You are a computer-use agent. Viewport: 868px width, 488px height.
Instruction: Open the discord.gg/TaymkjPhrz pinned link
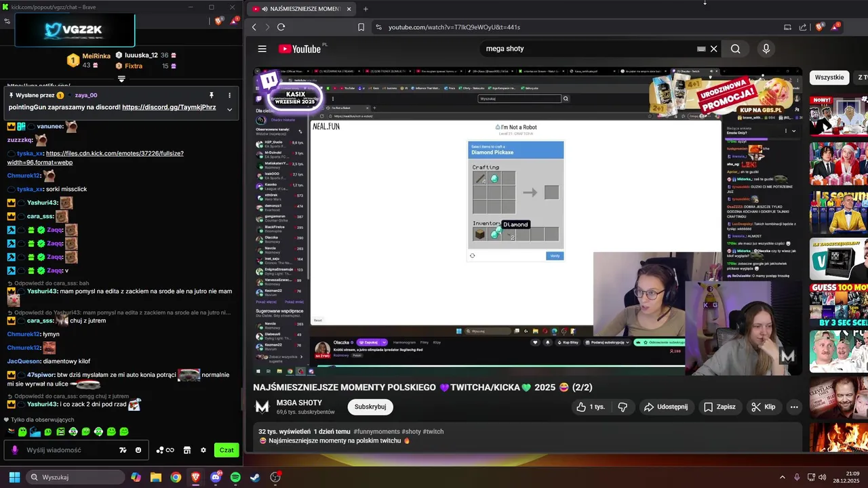pyautogui.click(x=169, y=107)
